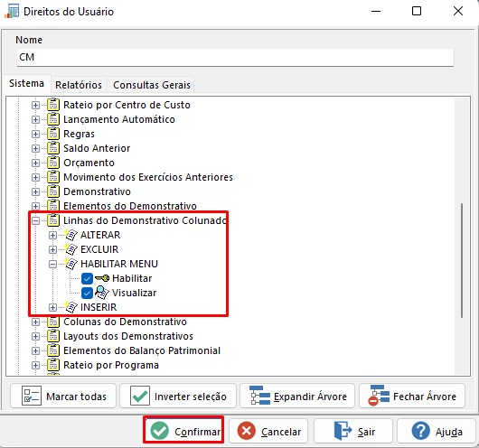
Task: Click the clipboard icon beside Layouts dos Demonstrativos
Action: click(53, 336)
